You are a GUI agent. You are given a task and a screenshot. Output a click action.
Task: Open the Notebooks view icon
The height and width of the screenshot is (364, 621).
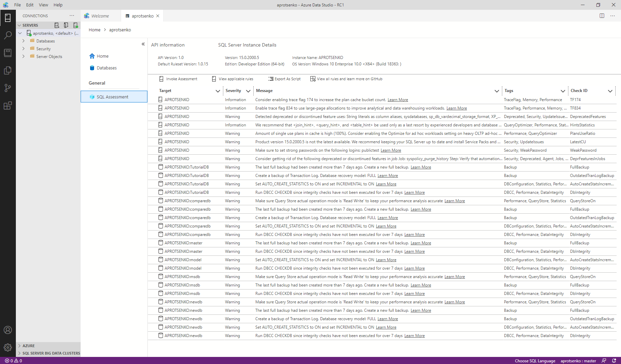(x=8, y=53)
